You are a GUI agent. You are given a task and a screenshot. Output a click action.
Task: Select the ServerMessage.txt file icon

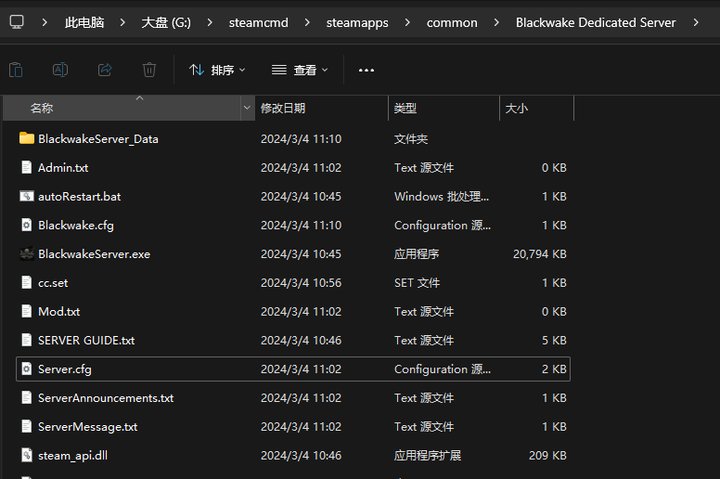pos(27,427)
